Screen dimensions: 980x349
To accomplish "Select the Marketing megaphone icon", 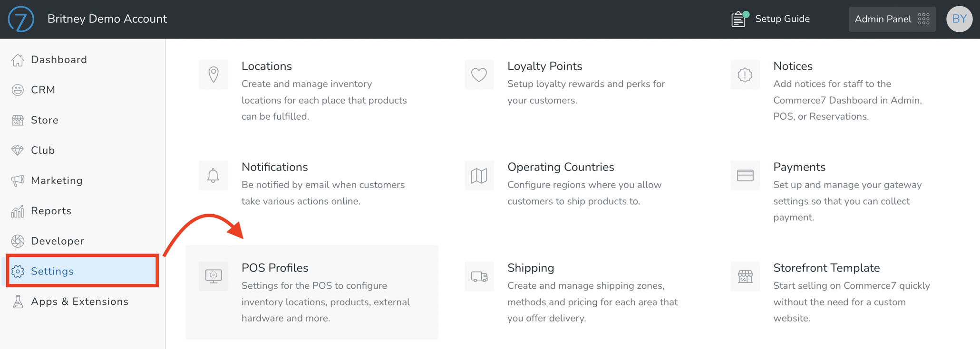I will tap(18, 180).
